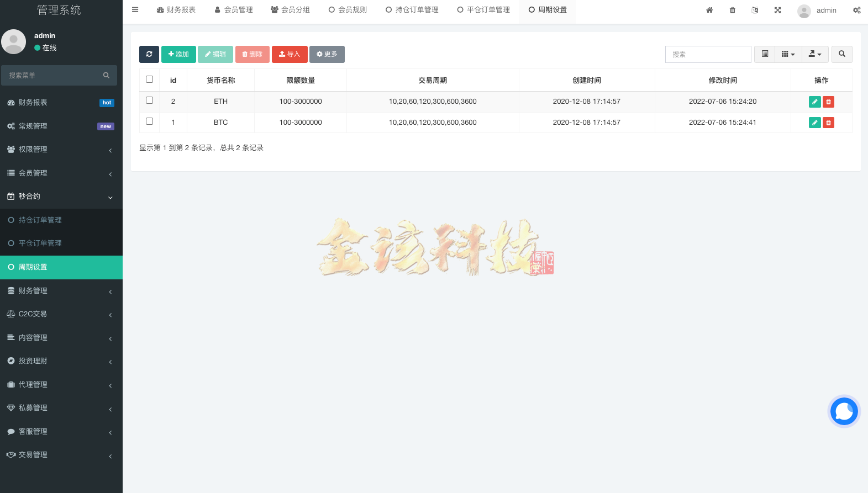Tick the checkbox for BTC row

click(149, 121)
